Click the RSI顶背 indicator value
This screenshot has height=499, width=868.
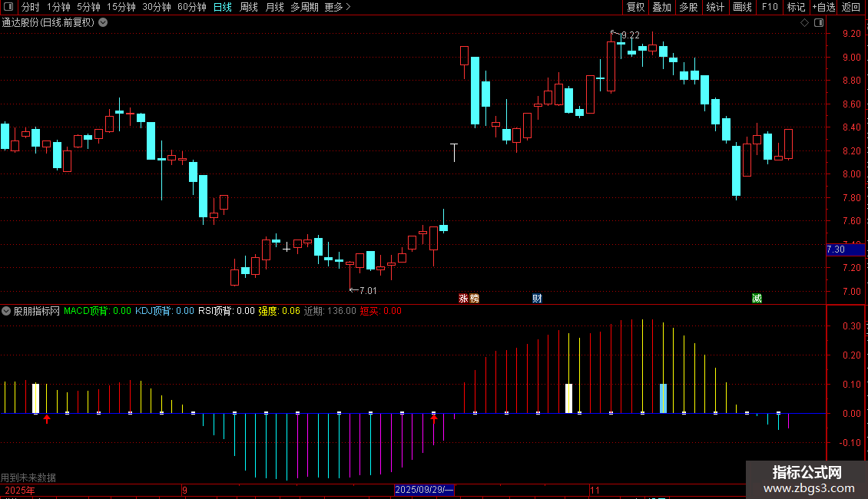click(x=227, y=311)
